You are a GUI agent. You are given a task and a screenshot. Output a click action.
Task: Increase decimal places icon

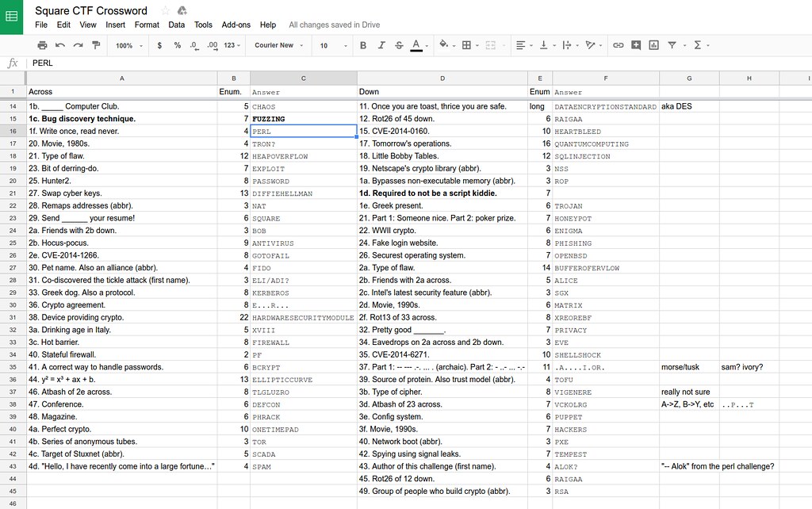(213, 45)
